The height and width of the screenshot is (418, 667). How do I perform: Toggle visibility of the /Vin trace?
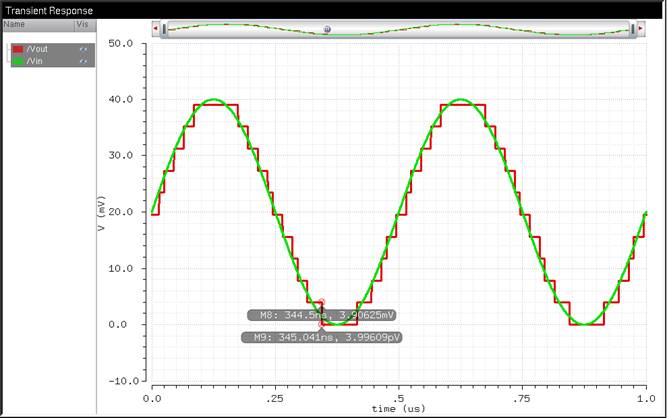[x=84, y=61]
